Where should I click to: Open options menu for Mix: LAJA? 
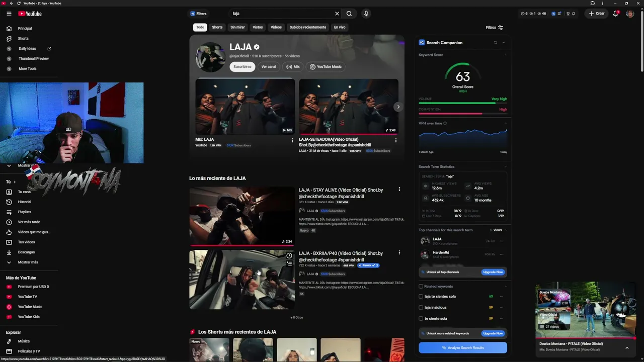tap(292, 140)
